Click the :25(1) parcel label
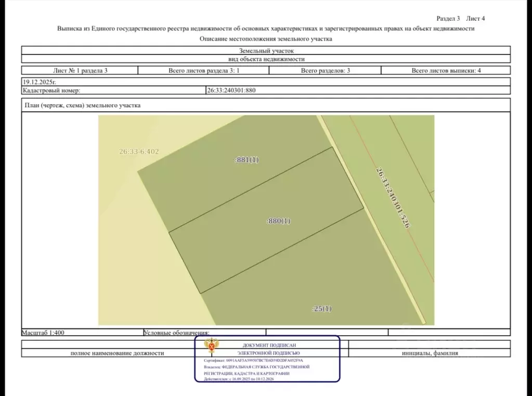 [x=321, y=309]
